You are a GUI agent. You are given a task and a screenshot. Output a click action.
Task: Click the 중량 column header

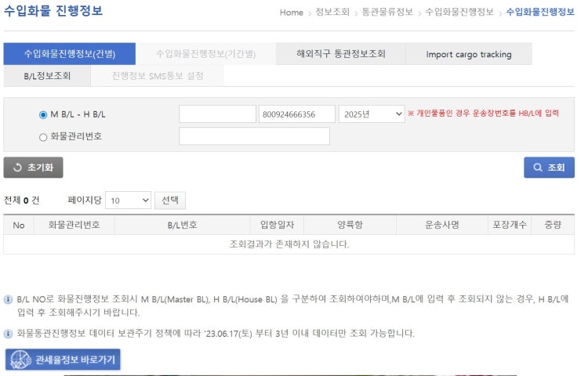point(553,225)
